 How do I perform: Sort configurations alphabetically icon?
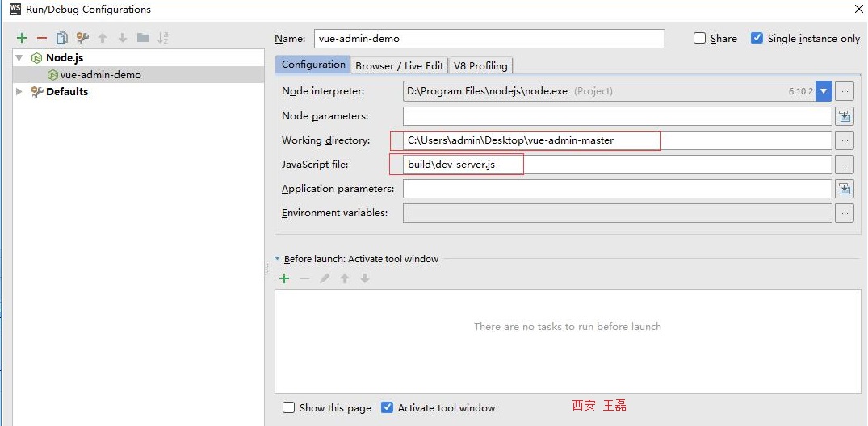[x=163, y=38]
